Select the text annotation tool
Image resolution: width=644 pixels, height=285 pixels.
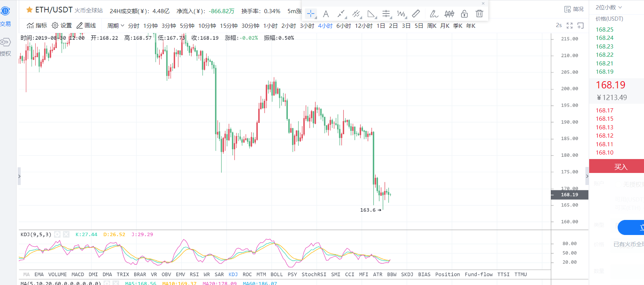click(326, 14)
